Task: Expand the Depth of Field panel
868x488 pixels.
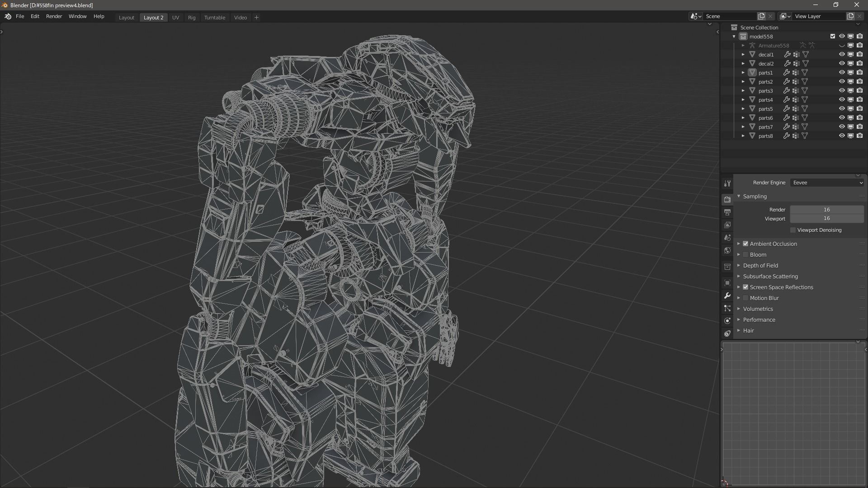Action: 739,266
